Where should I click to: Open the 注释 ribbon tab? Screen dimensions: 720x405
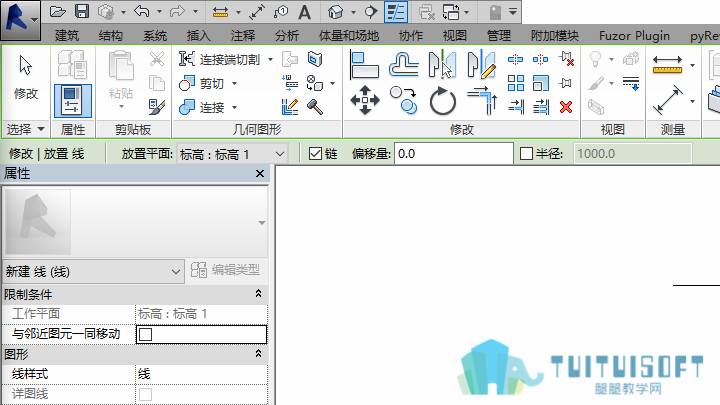click(242, 35)
